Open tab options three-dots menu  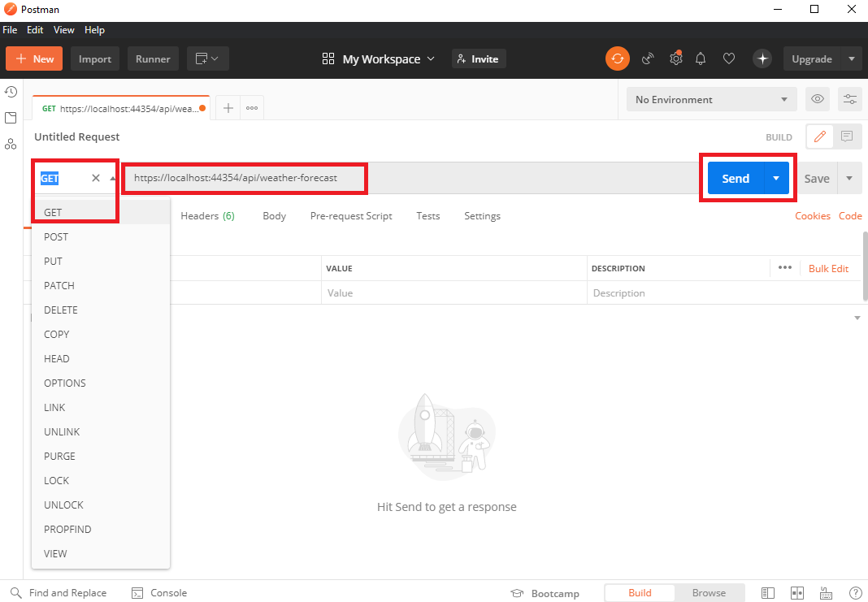pyautogui.click(x=252, y=108)
